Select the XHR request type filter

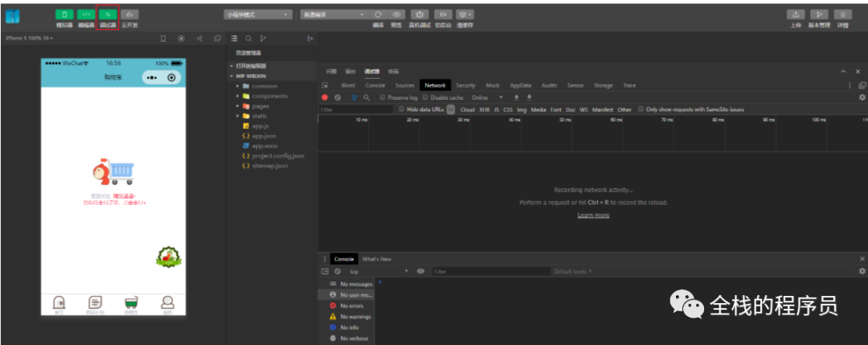(x=485, y=109)
